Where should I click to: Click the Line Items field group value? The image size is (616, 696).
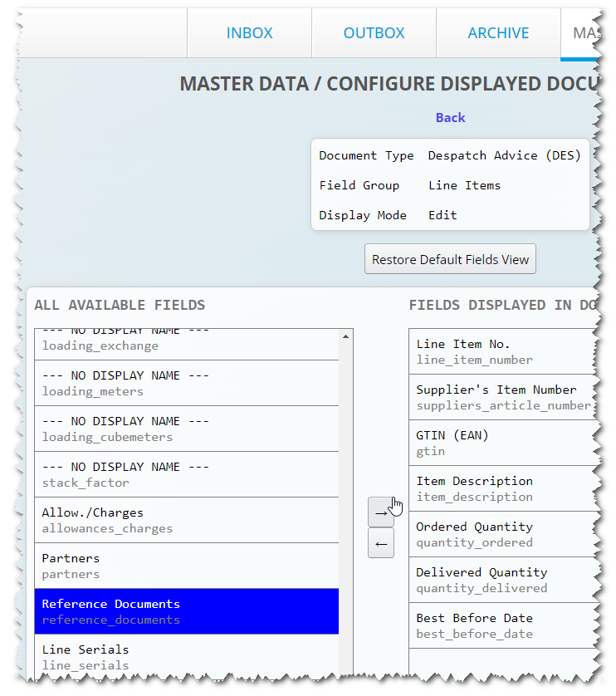(x=464, y=185)
